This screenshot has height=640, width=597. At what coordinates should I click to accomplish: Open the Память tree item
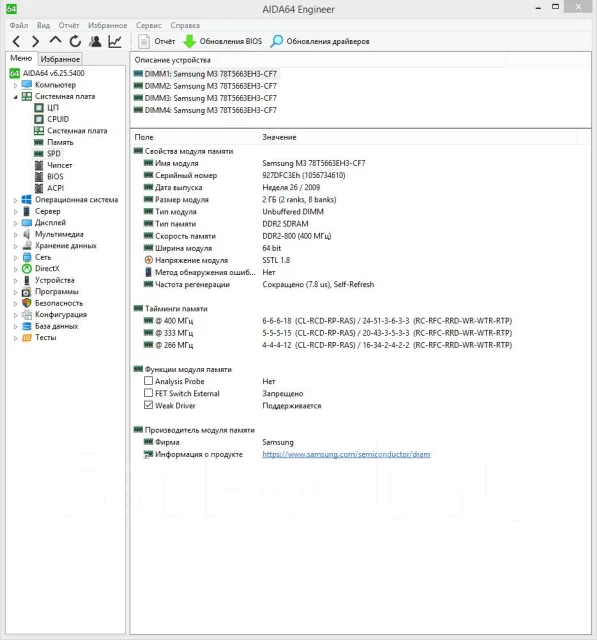tap(60, 142)
